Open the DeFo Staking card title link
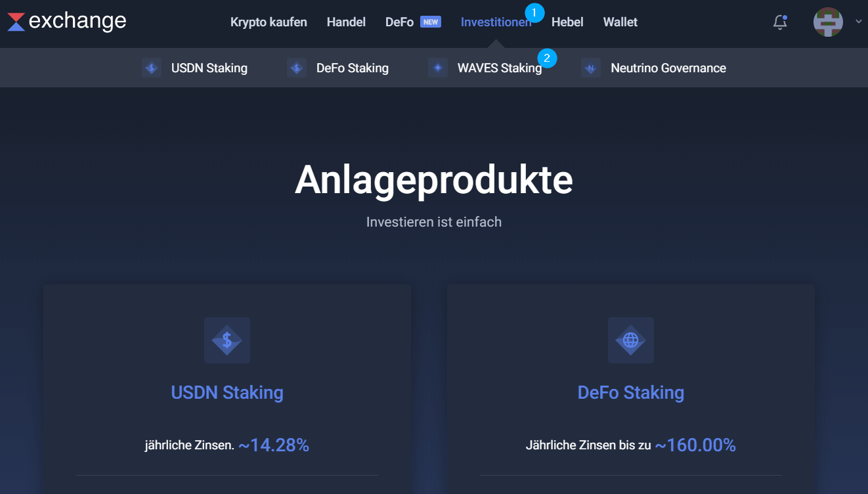This screenshot has width=868, height=494. [x=631, y=393]
